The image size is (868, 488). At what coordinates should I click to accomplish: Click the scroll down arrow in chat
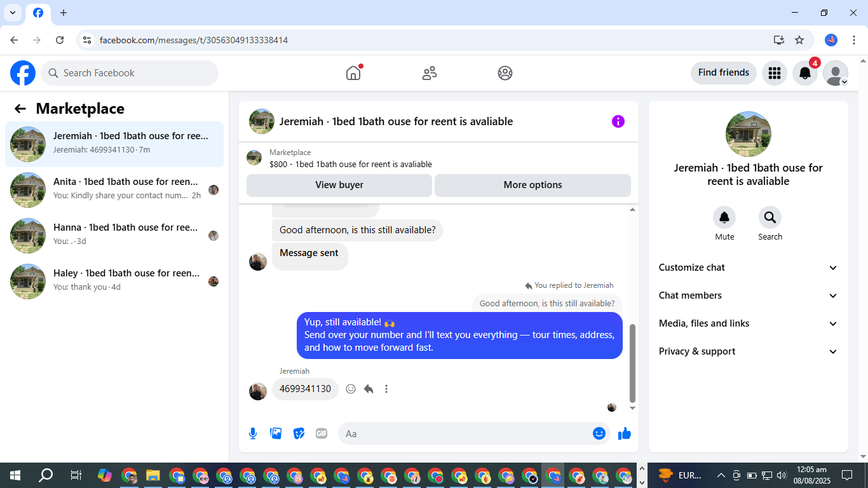632,408
